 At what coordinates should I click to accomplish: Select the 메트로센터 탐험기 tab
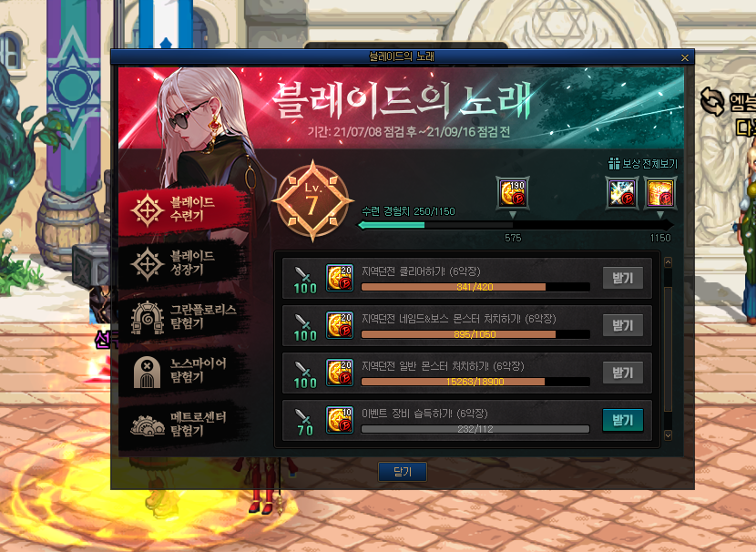coord(184,424)
